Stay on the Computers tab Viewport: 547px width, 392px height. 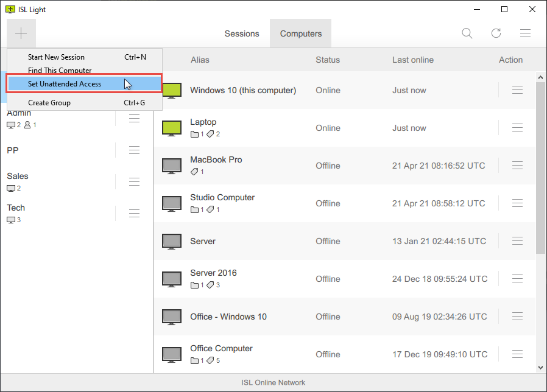coord(300,33)
